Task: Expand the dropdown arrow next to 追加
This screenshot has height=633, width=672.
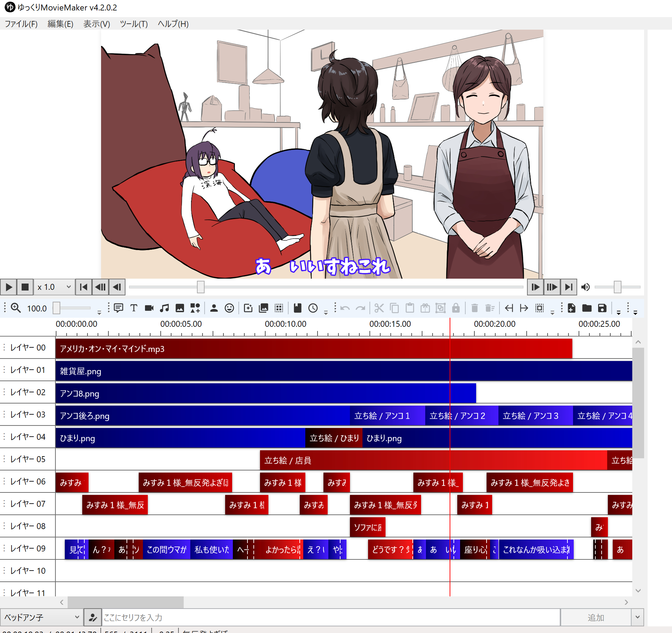Action: (x=637, y=617)
